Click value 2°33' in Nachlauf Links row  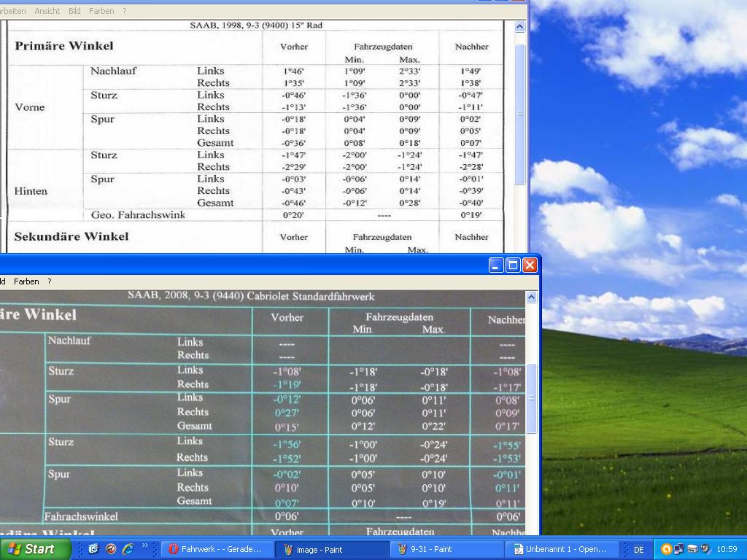(410, 71)
